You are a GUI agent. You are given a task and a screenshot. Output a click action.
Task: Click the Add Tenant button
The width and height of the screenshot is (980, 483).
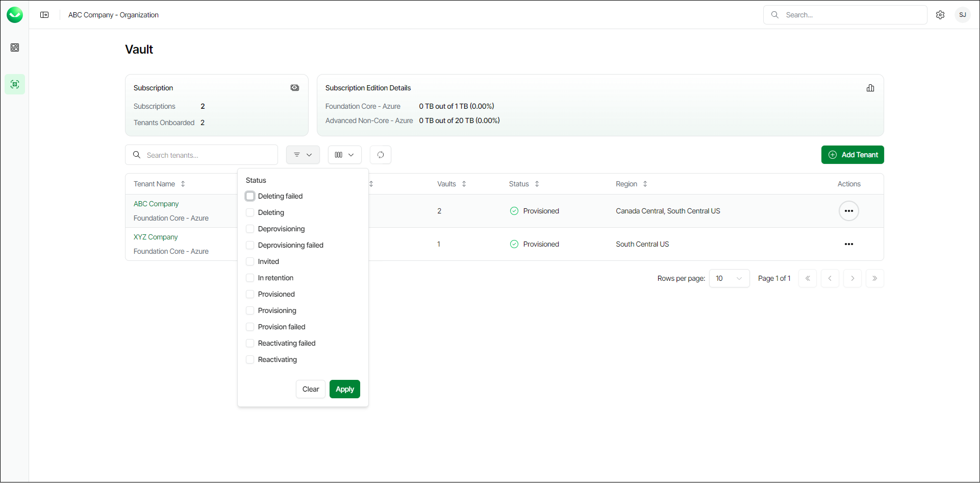pos(852,155)
